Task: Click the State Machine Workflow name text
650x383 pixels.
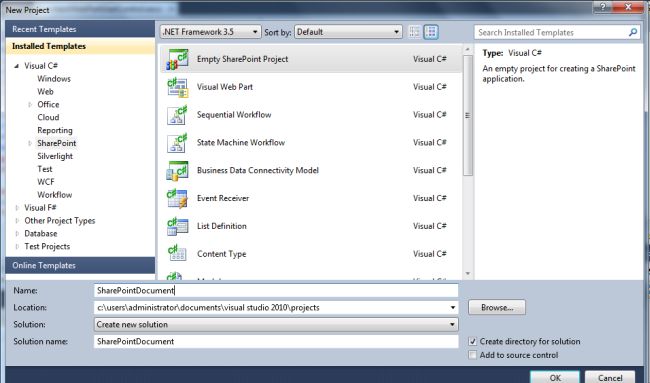Action: click(x=241, y=143)
